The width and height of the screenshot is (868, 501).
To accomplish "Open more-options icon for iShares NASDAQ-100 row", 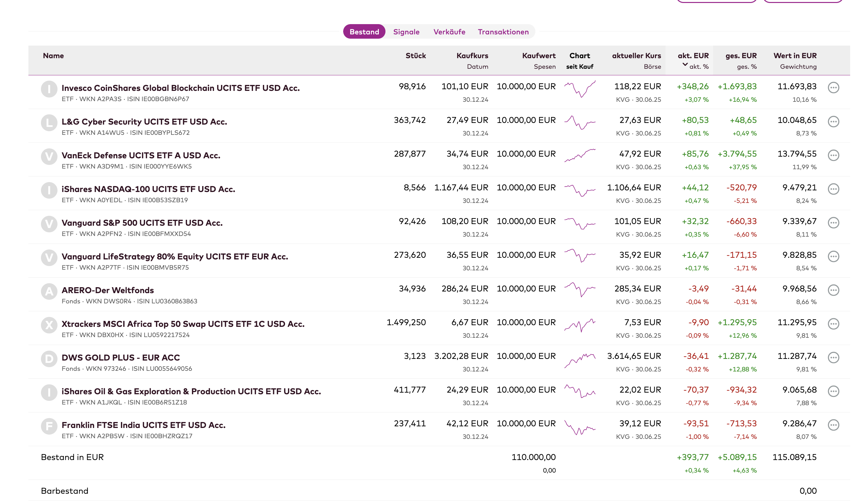I will [833, 189].
